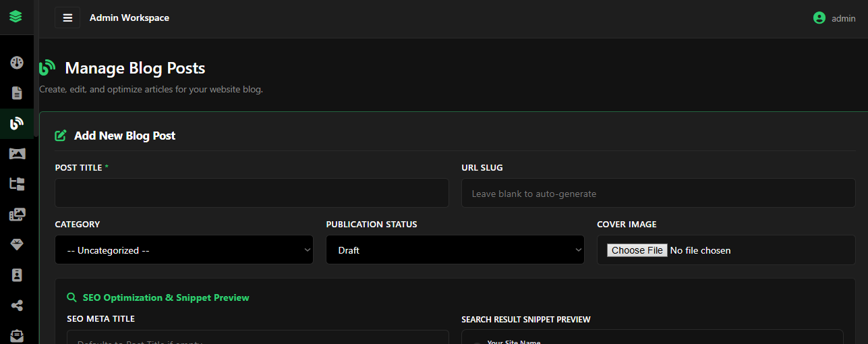This screenshot has height=344, width=868.
Task: Click the No file chosen text
Action: [x=700, y=250]
